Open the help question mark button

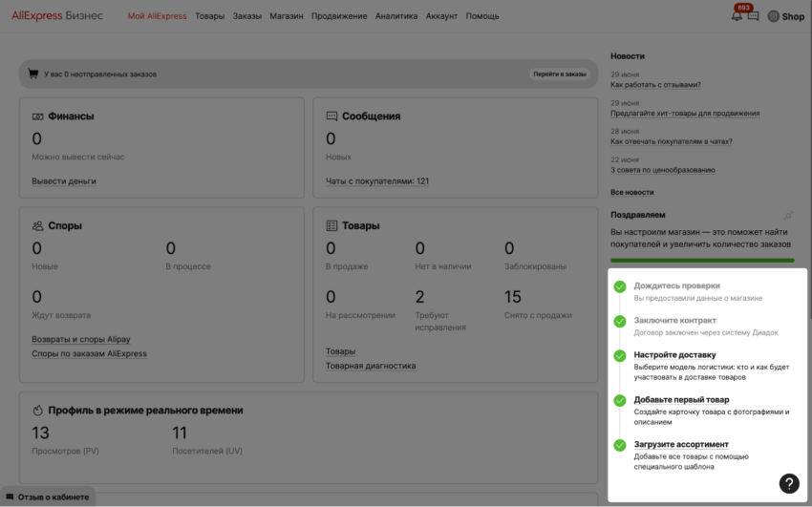point(789,484)
